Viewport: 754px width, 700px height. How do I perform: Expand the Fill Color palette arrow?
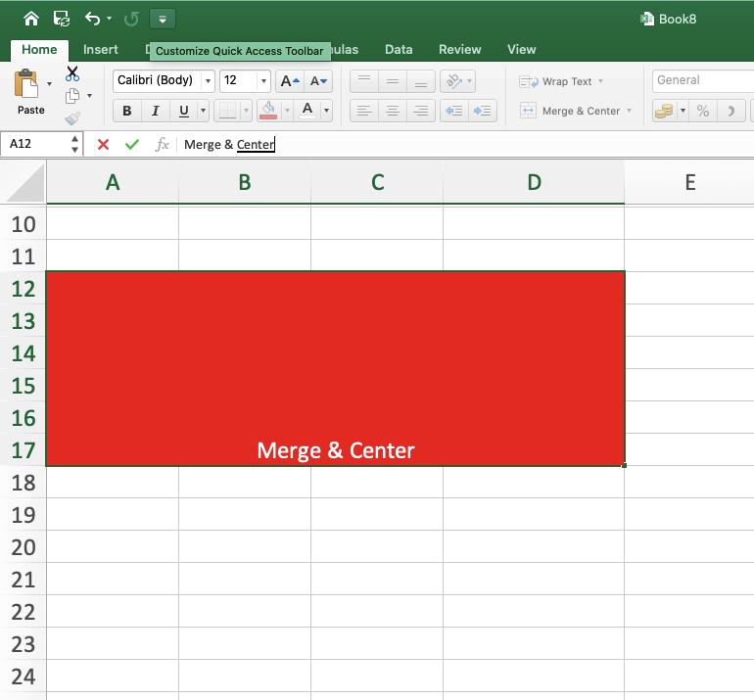pos(287,111)
